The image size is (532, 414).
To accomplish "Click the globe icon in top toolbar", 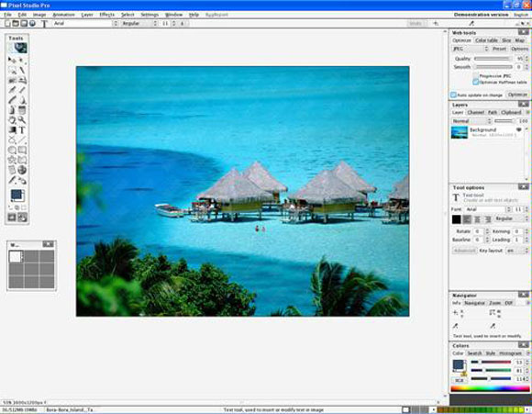I will (x=32, y=24).
